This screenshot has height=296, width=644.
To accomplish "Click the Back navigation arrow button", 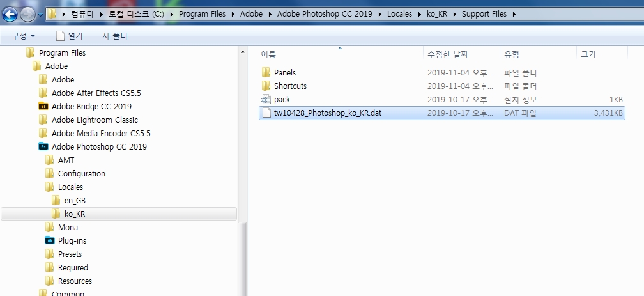I will (x=10, y=15).
